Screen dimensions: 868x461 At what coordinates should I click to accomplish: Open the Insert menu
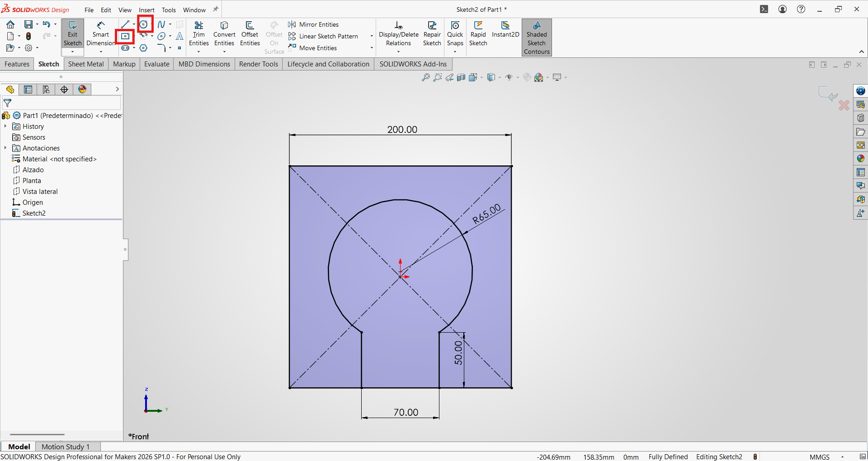[x=146, y=10]
